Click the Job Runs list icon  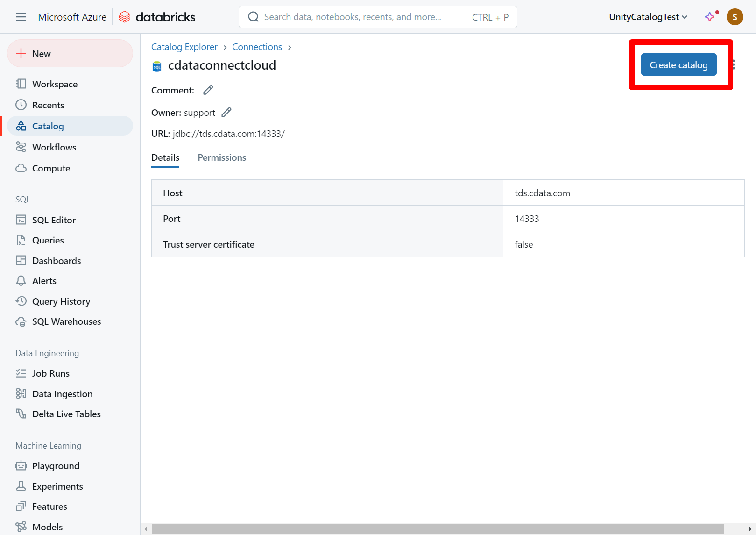point(21,373)
